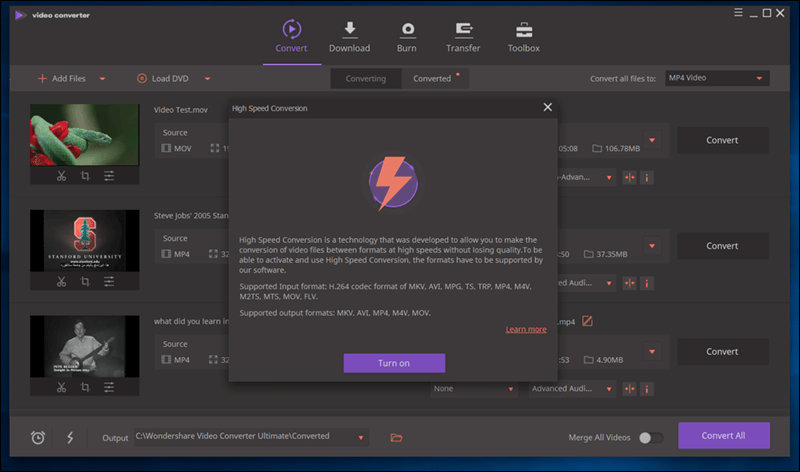This screenshot has height=472, width=800.
Task: Expand the Load DVD dropdown arrow
Action: click(208, 79)
